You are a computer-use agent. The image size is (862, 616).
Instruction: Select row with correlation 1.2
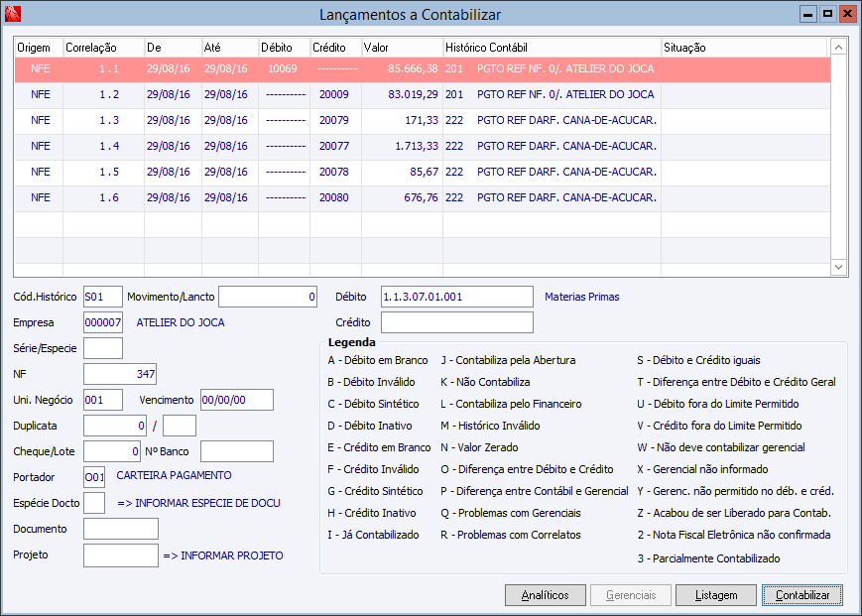coord(109,95)
